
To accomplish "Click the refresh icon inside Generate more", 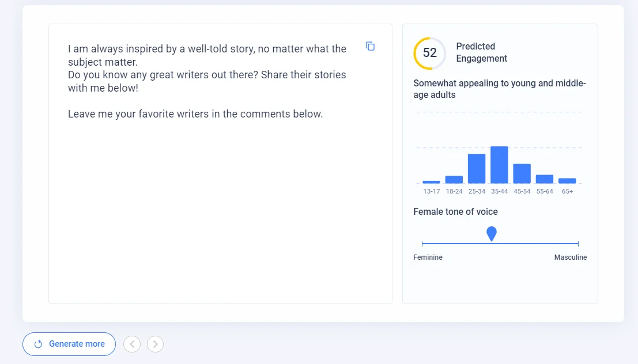I will [38, 344].
